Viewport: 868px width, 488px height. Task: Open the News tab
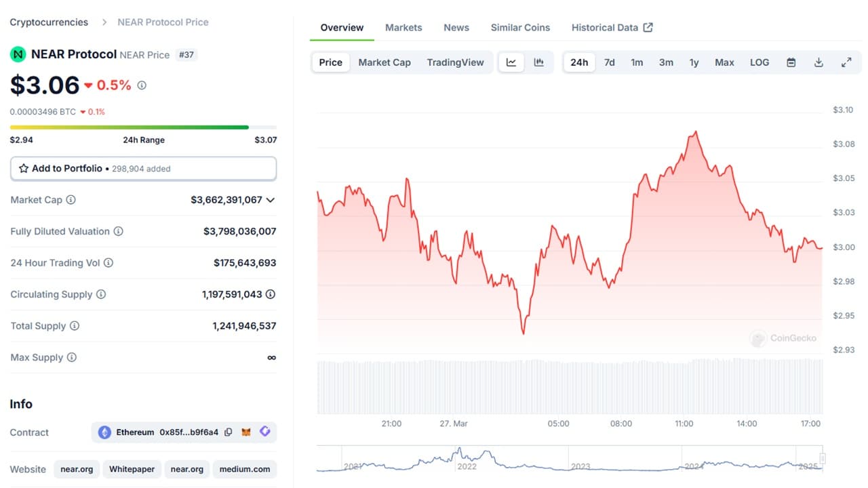(456, 28)
